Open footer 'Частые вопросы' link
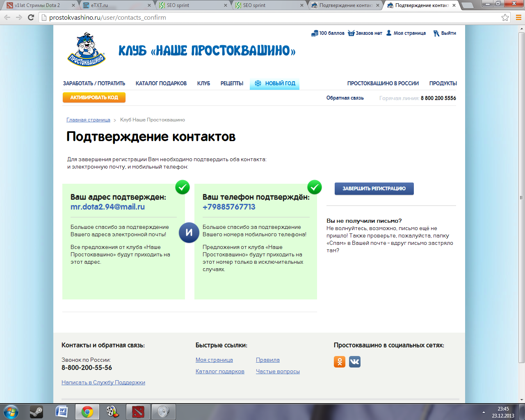This screenshot has height=420, width=525. [278, 371]
